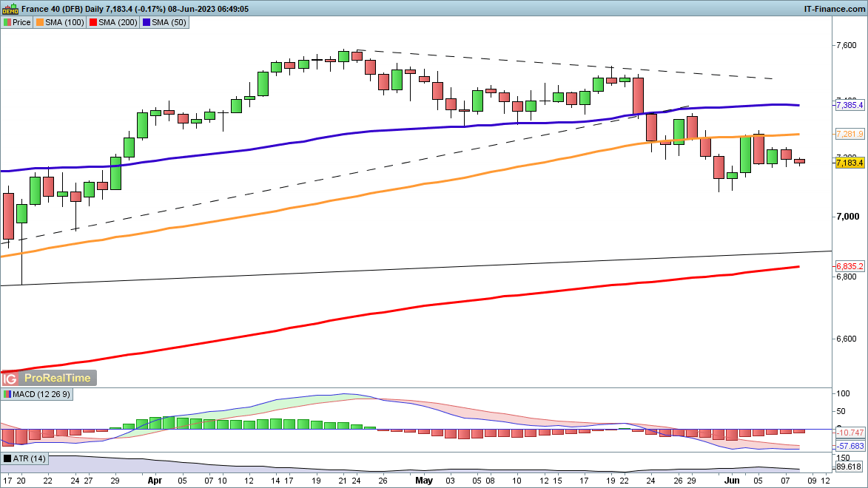Click the MACD histogram value -10.747
This screenshot has height=488, width=868.
pos(850,433)
